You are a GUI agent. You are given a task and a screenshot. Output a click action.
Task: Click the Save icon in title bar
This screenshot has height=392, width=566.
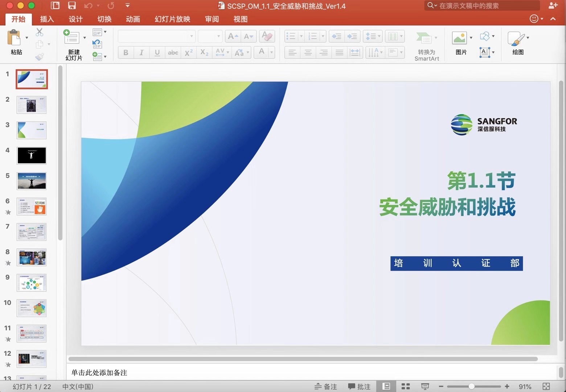[x=72, y=5]
